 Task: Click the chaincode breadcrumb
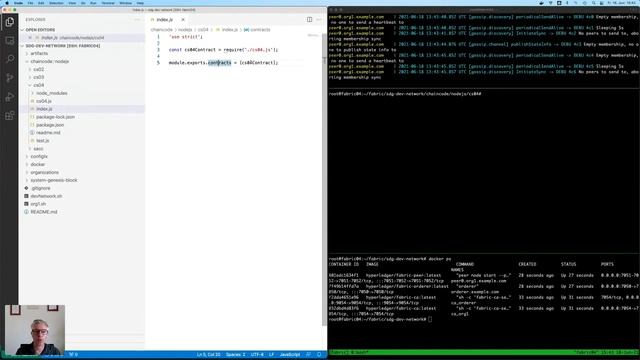pos(161,30)
